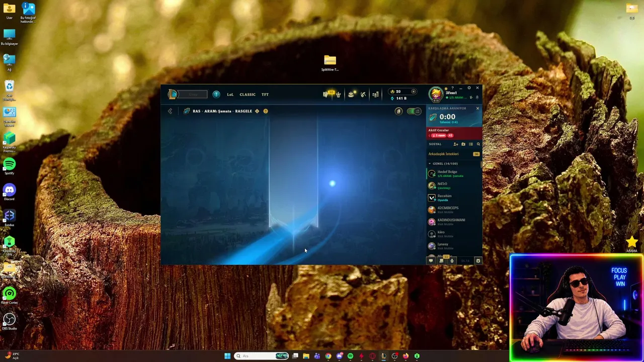
Task: Open the Spotify desktop shortcut
Action: point(9,166)
